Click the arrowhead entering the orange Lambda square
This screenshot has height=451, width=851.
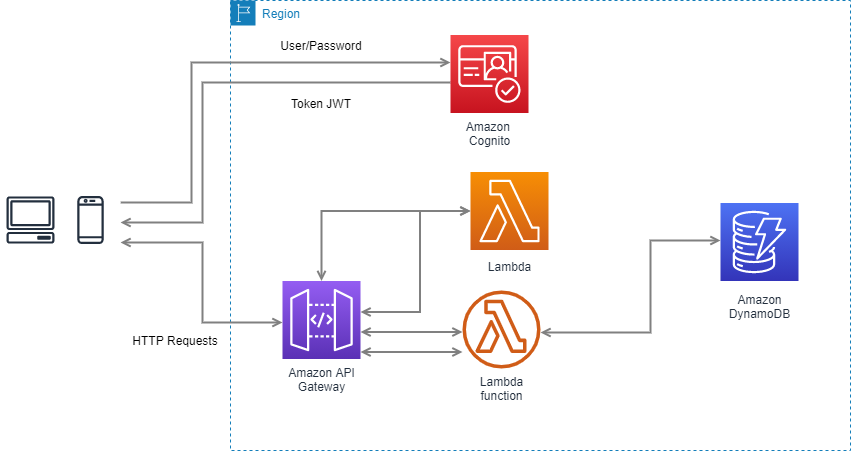pos(464,211)
